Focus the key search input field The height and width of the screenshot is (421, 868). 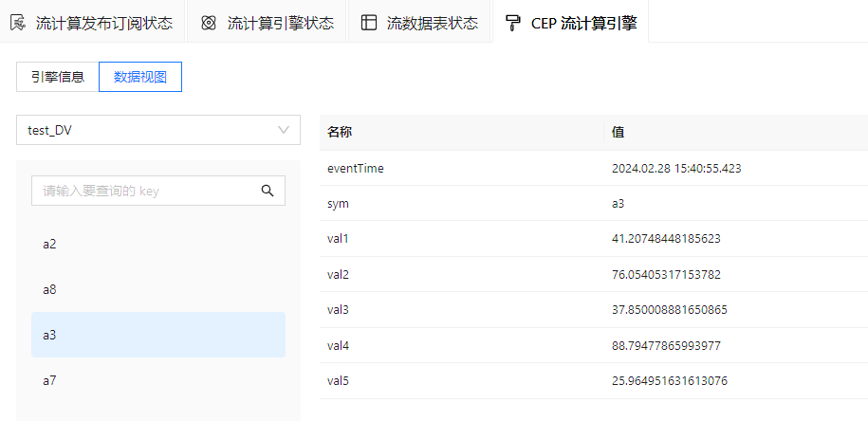[142, 191]
